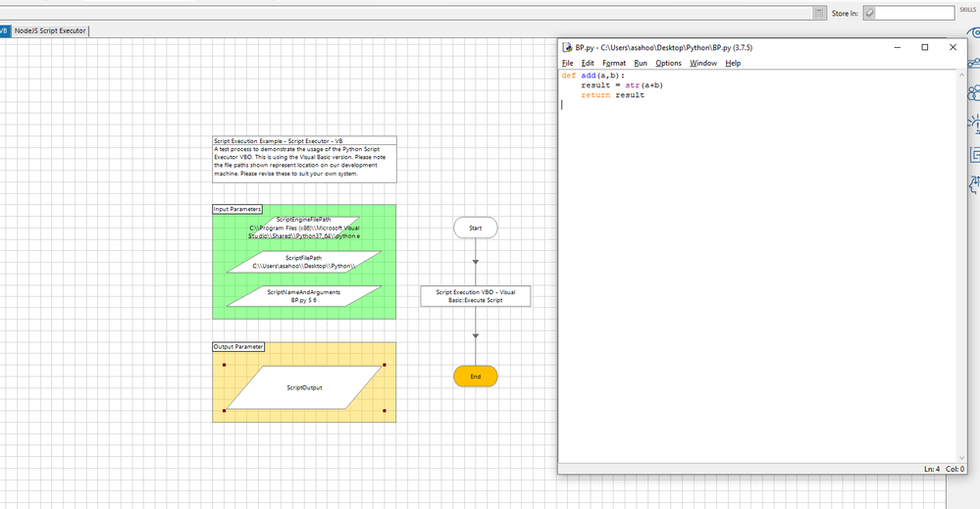
Task: Switch to NodeJS Script Executor tab
Action: coord(50,30)
